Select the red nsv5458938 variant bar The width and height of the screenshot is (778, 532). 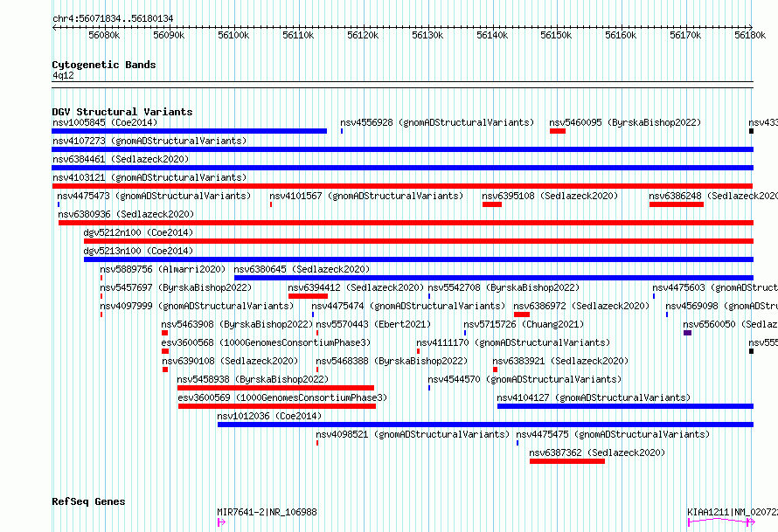point(275,388)
